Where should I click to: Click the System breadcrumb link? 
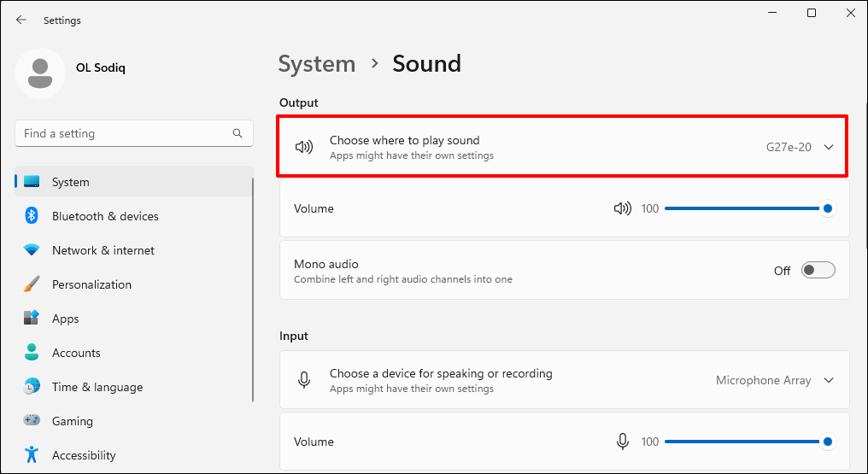click(x=317, y=64)
